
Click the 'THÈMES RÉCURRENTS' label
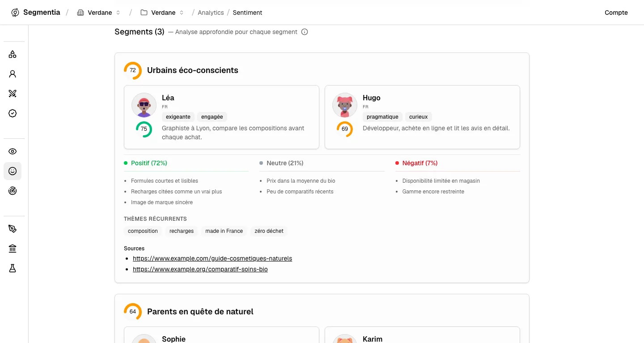[155, 219]
